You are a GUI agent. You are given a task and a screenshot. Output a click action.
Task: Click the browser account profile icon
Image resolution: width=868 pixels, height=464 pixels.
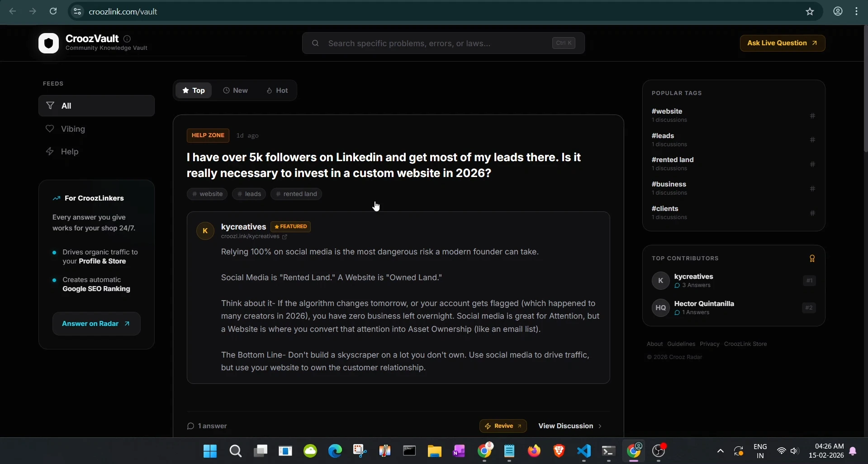point(838,11)
